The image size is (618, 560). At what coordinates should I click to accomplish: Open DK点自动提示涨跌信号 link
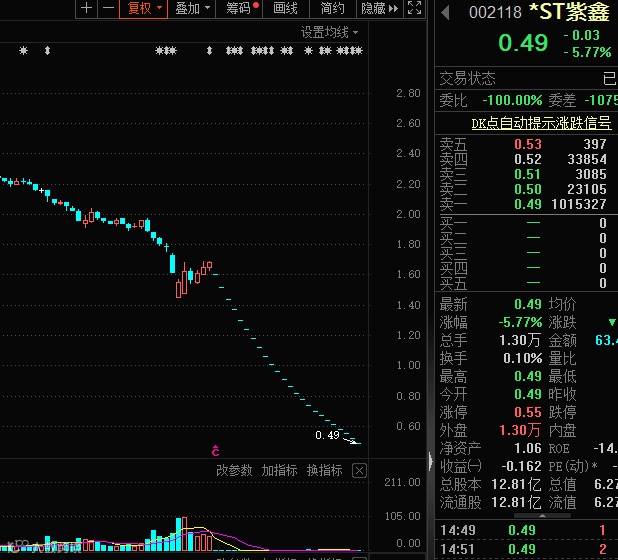(542, 123)
